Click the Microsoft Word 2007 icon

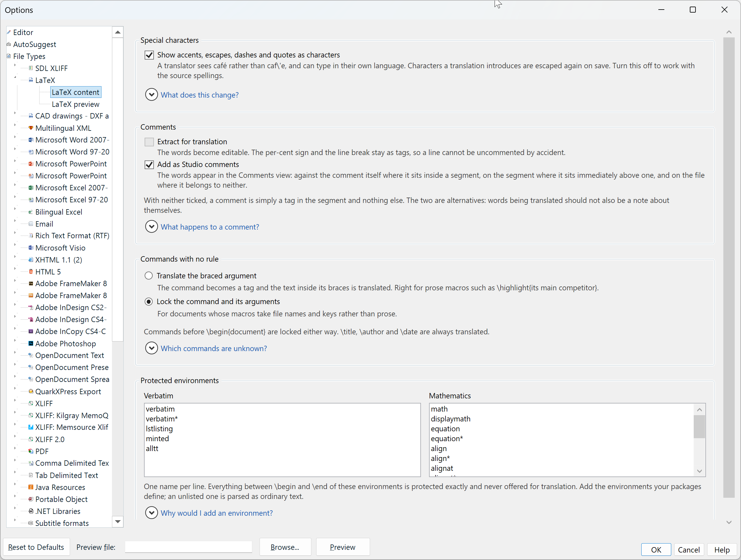pos(31,140)
